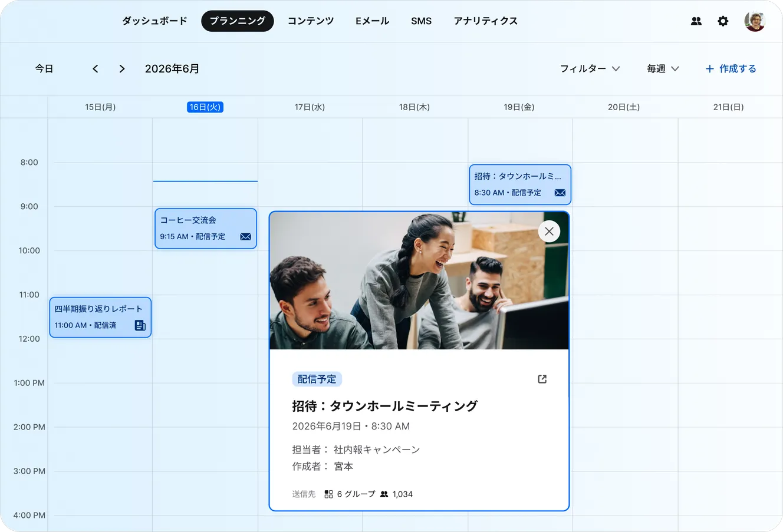783x532 pixels.
Task: Click the open-in-new-window icon in event popup
Action: (x=542, y=379)
